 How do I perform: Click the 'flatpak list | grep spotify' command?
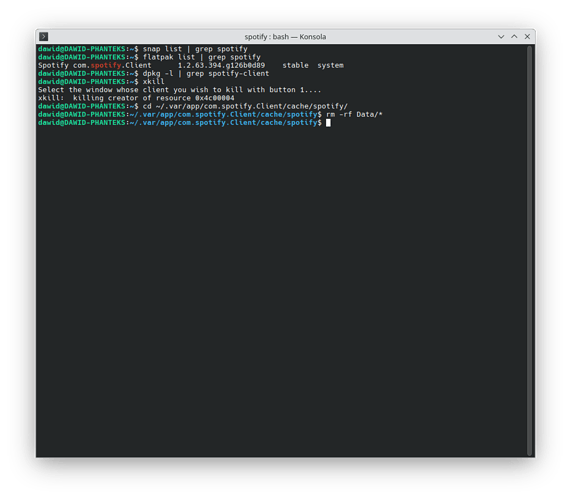(202, 57)
